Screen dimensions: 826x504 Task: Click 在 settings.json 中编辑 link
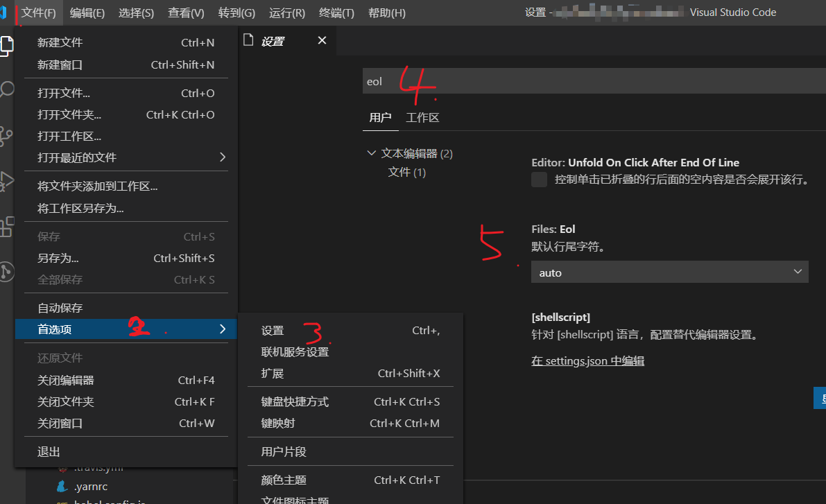tap(587, 360)
